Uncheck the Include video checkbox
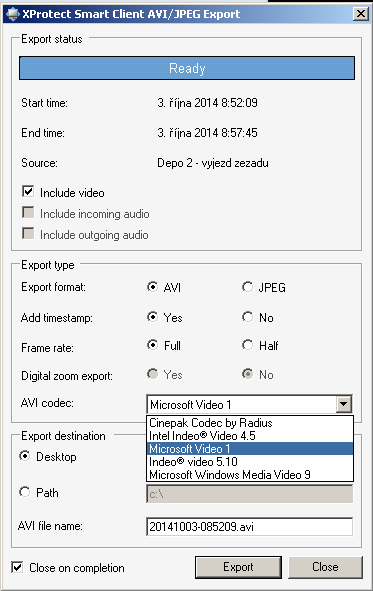Viewport: 373px width, 591px height. tap(28, 191)
